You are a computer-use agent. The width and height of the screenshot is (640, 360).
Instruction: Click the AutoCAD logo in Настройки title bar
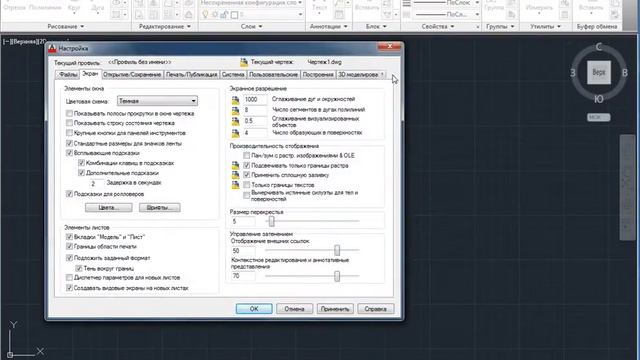[x=52, y=49]
